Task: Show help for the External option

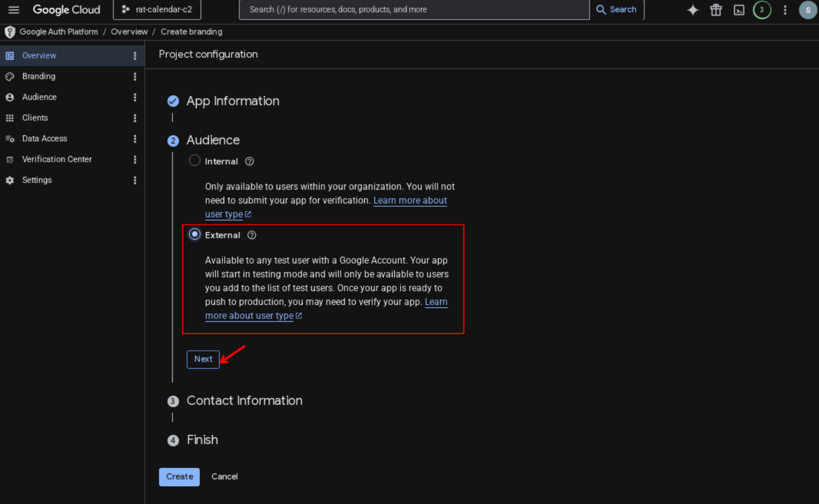Action: (x=252, y=235)
